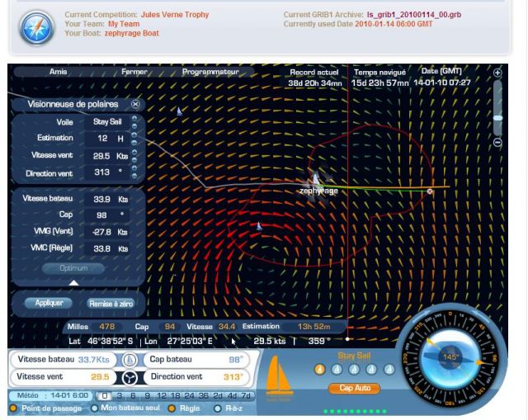Collapse the polar viewer with white triangle
The image size is (528, 420).
pos(73,283)
